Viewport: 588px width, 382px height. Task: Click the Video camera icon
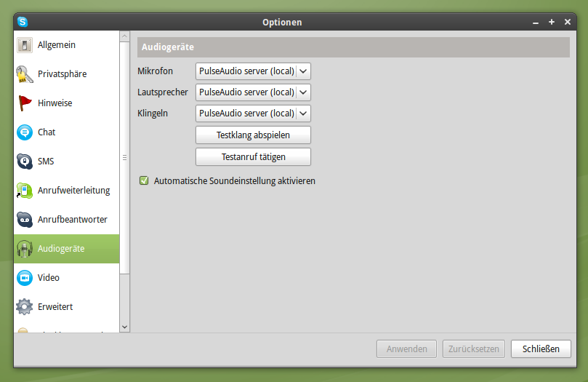[x=25, y=278]
